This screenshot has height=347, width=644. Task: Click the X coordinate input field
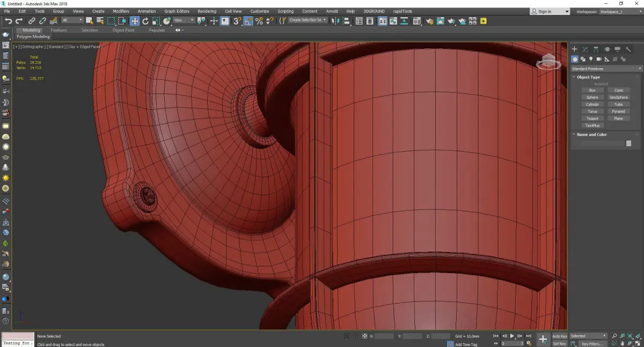[x=384, y=336]
